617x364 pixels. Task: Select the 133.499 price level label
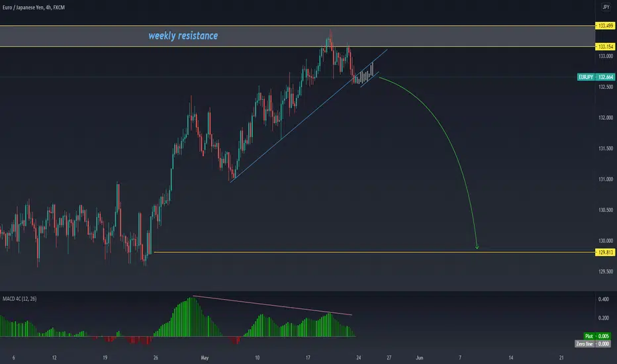[x=605, y=26]
